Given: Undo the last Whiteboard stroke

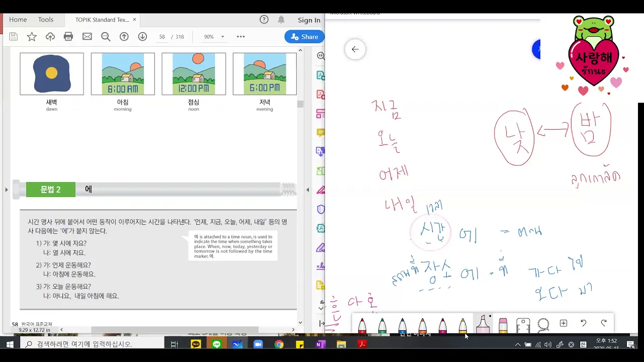Looking at the screenshot, I should pos(584,323).
